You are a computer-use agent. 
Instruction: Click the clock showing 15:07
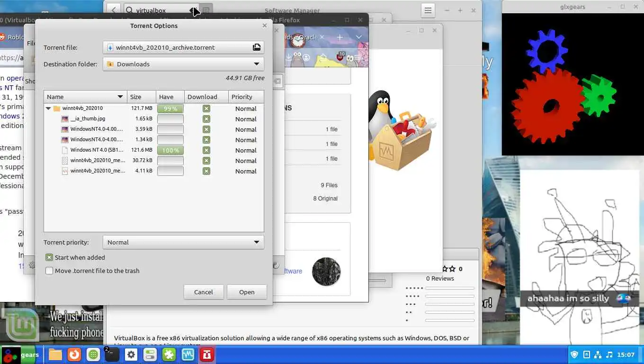click(626, 355)
